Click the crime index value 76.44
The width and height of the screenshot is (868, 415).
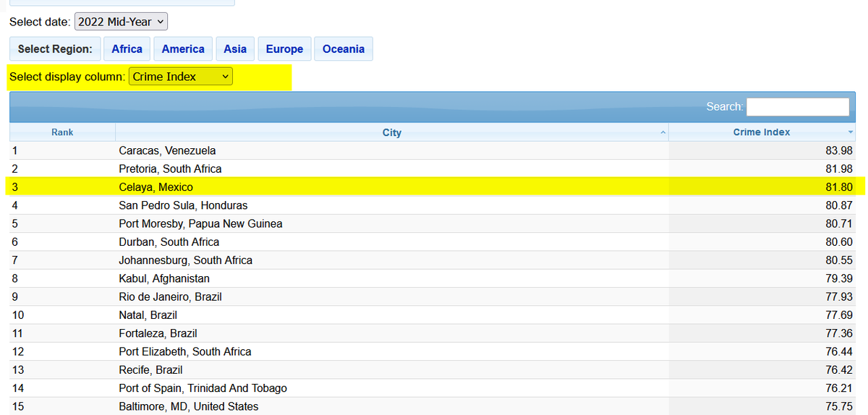(x=838, y=351)
